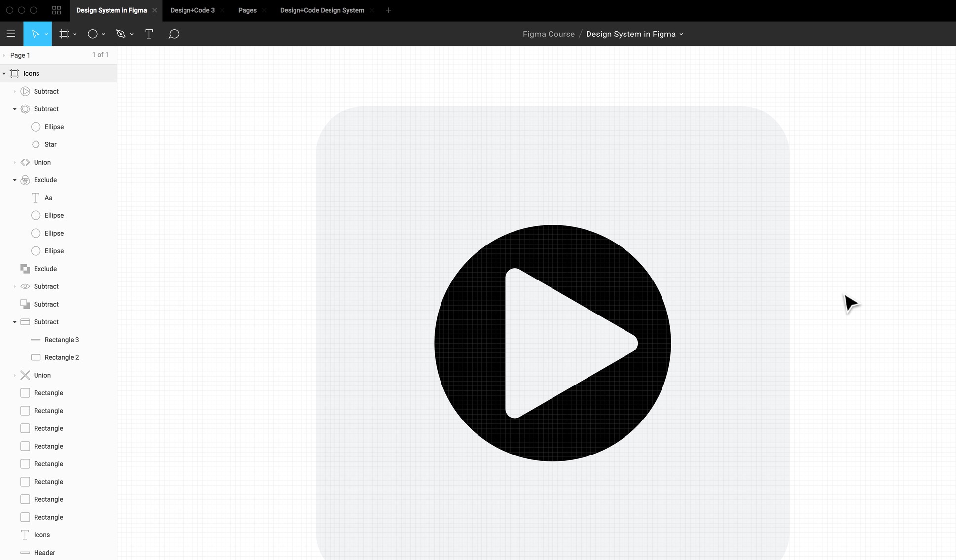
Task: Select the Pen tool
Action: tap(121, 34)
